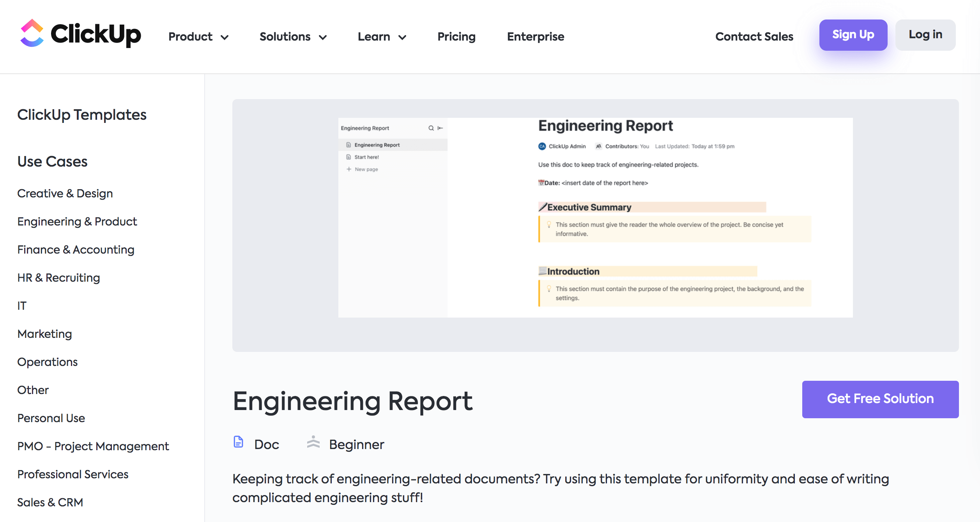Open the Product dropdown menu

[198, 36]
